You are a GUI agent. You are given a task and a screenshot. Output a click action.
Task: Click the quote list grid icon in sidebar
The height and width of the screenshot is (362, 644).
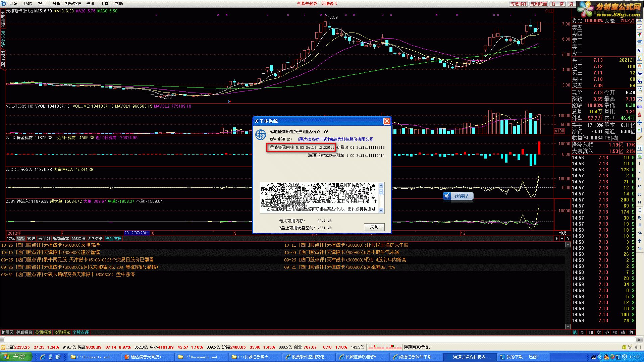pyautogui.click(x=640, y=19)
